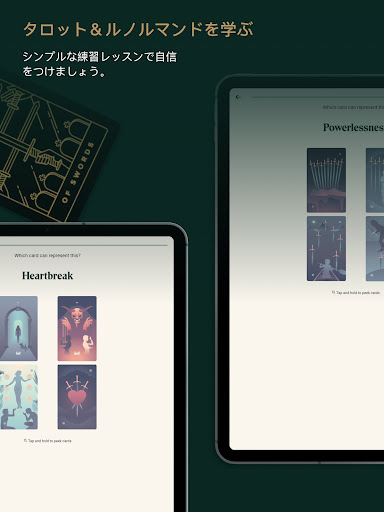The width and height of the screenshot is (384, 512).
Task: Tap the 'Tap and hold to peek cards' hint under Powerlessness cards
Action: pyautogui.click(x=356, y=292)
